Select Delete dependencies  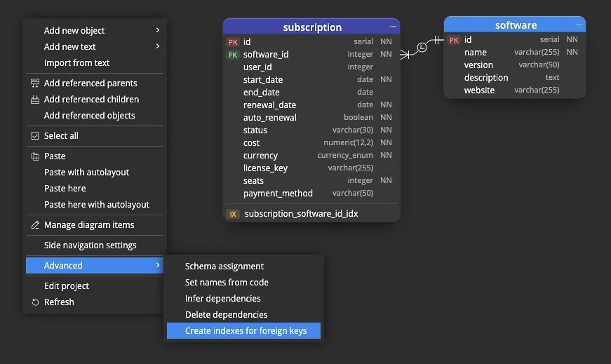[x=244, y=314]
